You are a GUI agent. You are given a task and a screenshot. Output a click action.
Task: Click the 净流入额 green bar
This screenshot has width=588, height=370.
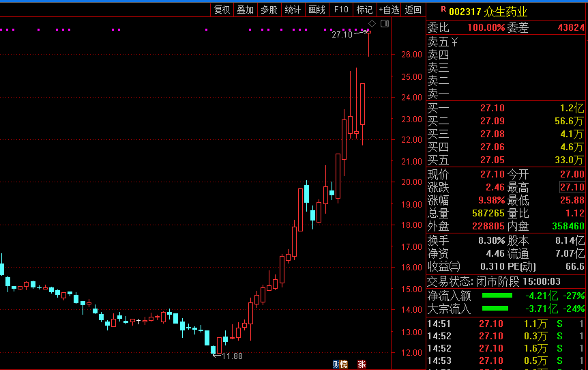pyautogui.click(x=497, y=296)
